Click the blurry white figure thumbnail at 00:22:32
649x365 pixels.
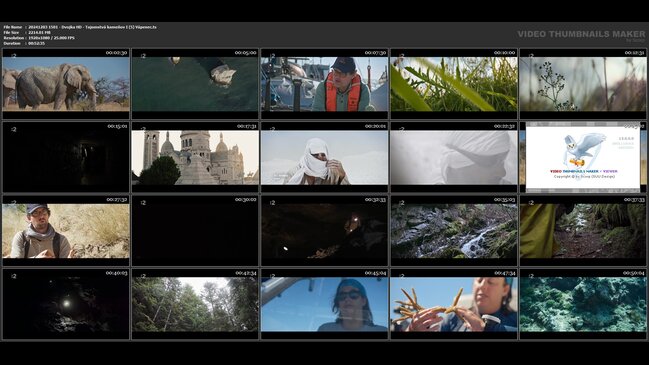pyautogui.click(x=454, y=157)
